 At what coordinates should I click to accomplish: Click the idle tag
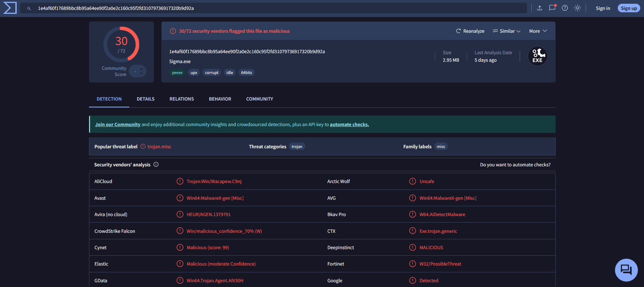230,73
